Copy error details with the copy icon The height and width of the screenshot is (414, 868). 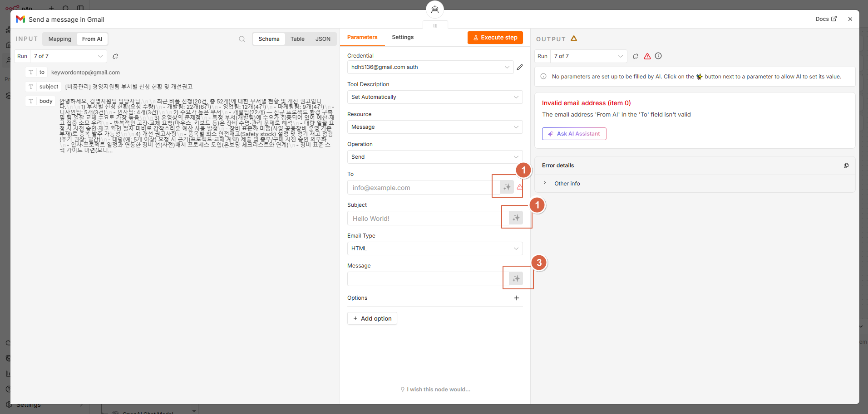[846, 166]
